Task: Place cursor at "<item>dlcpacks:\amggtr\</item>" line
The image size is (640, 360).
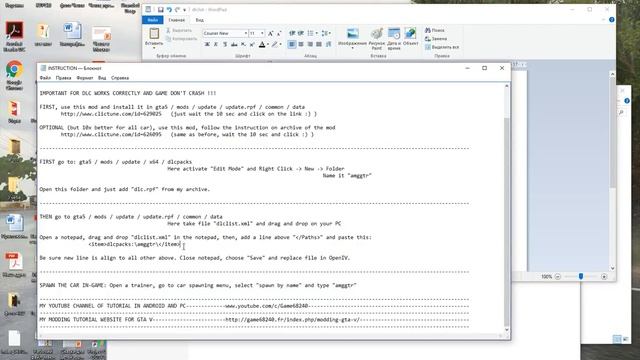Action: pos(134,244)
